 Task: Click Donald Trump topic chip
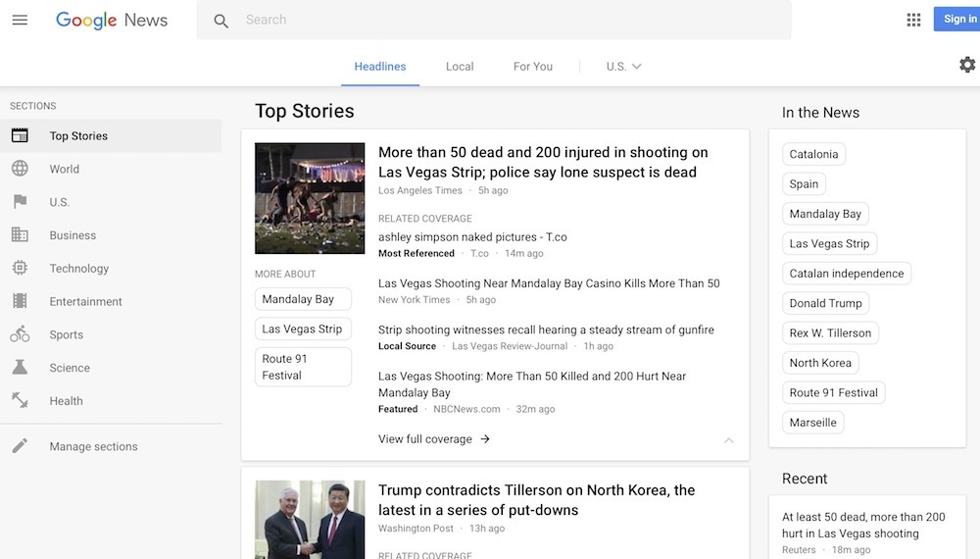[825, 303]
